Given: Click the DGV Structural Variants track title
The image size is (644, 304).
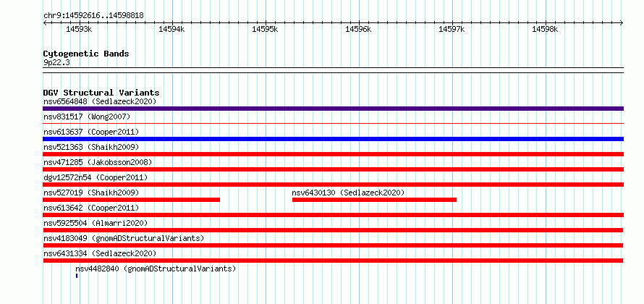Looking at the screenshot, I should pos(101,93).
